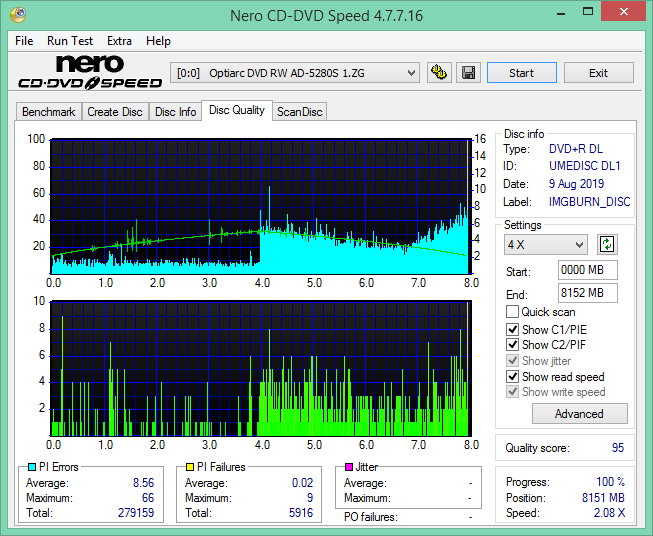Click the disc label IMGBURN_DISC
The image size is (653, 536).
coord(589,202)
